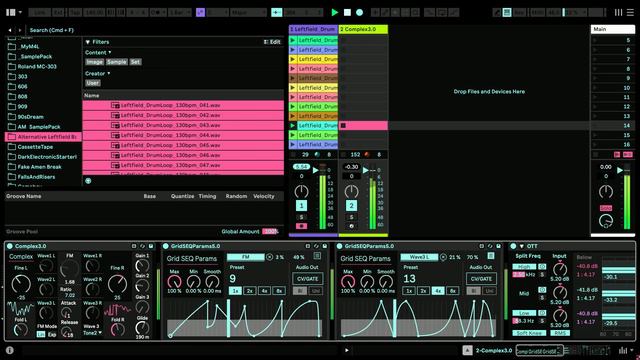Toggle the Complex3.0 device on/off
Viewport: 640px width, 360px height.
click(10, 246)
